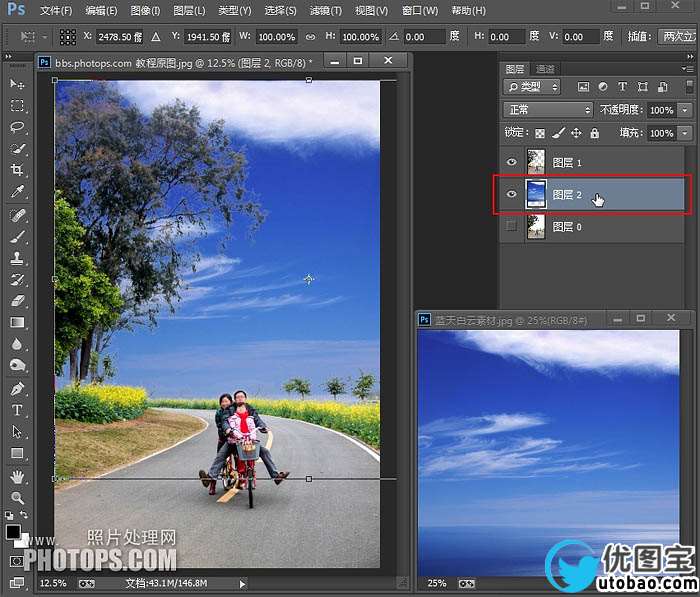Hide layer 图层 2 visibility eye

512,194
